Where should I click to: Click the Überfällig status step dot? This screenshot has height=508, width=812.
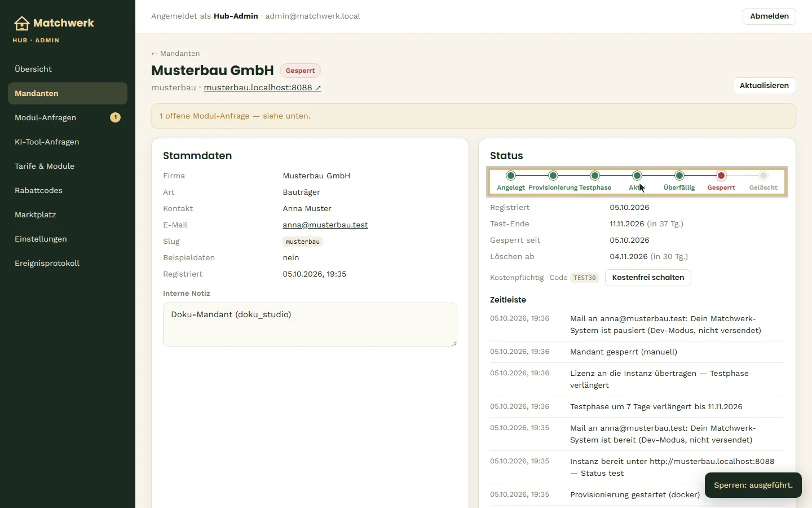click(679, 176)
